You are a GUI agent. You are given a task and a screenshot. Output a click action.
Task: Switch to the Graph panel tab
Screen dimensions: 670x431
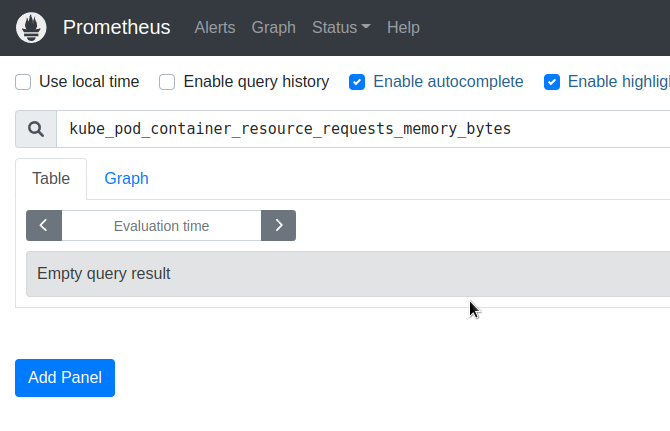point(126,179)
